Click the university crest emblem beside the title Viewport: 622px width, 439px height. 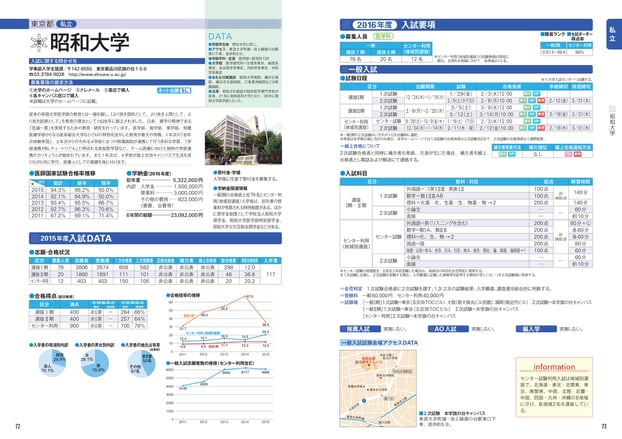click(x=39, y=42)
